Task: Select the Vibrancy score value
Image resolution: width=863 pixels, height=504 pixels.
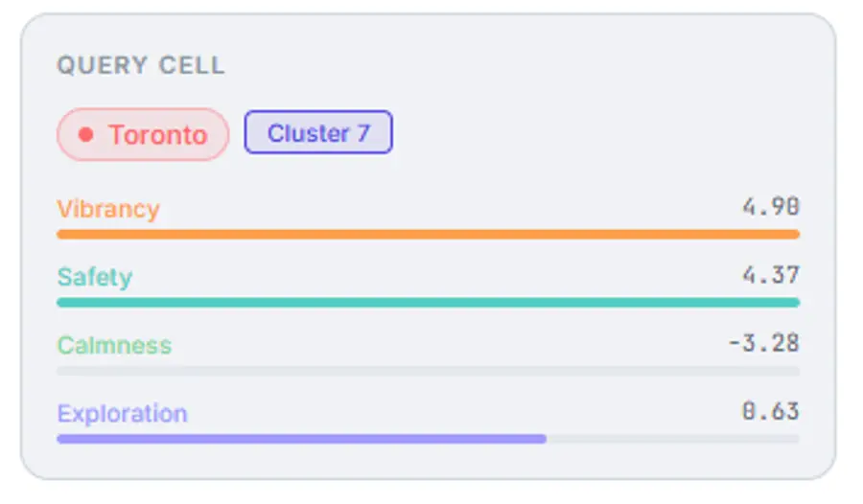Action: [770, 207]
